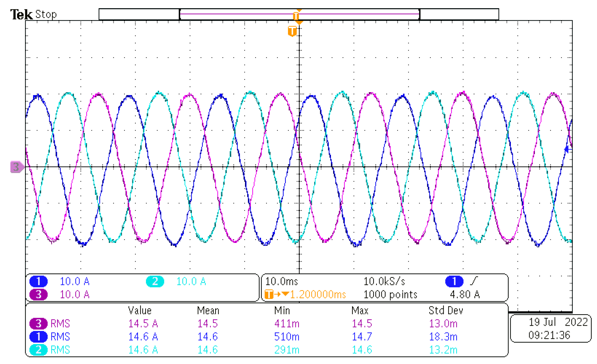Click the channel 1 blue badge
This screenshot has width=597, height=364.
[38, 281]
